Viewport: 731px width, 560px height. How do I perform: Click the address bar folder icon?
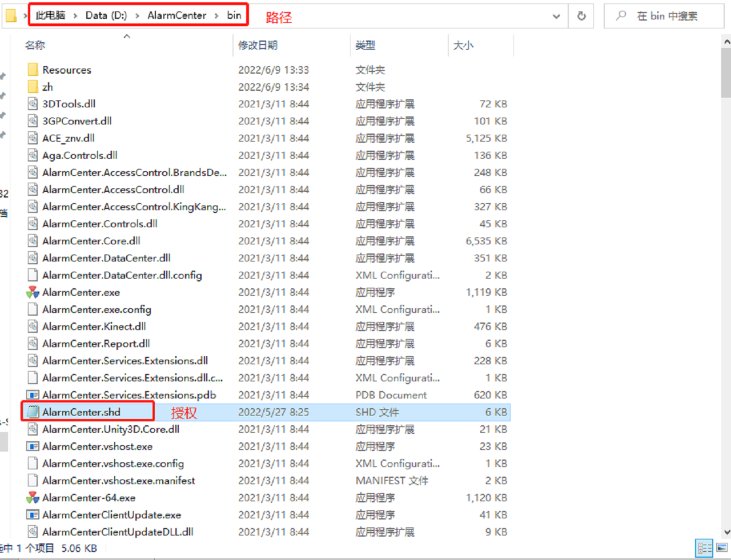pos(11,15)
